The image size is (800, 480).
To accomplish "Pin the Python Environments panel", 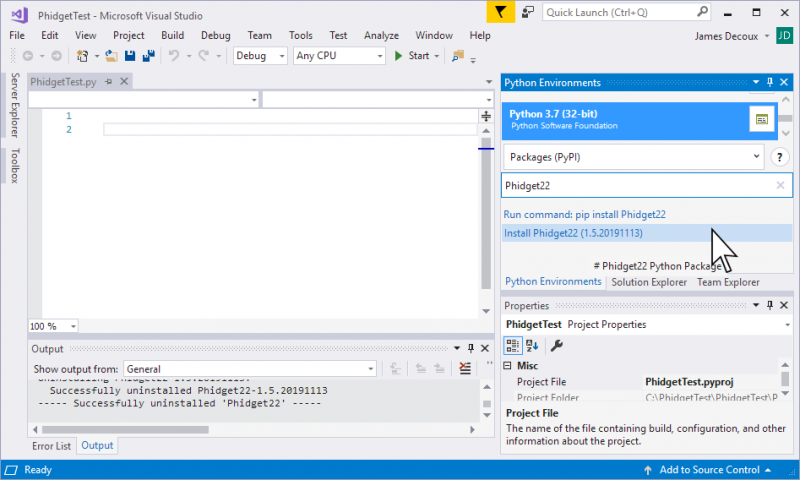I will 770,82.
